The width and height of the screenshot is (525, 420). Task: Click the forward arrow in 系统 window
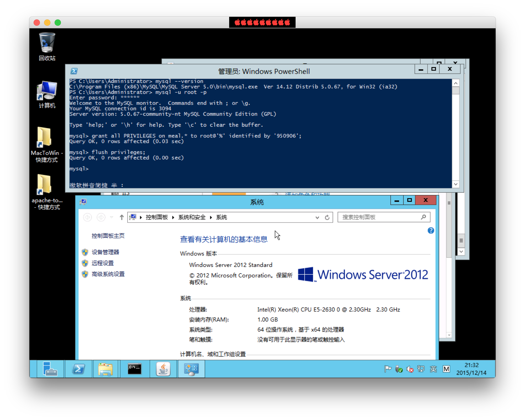pos(101,217)
